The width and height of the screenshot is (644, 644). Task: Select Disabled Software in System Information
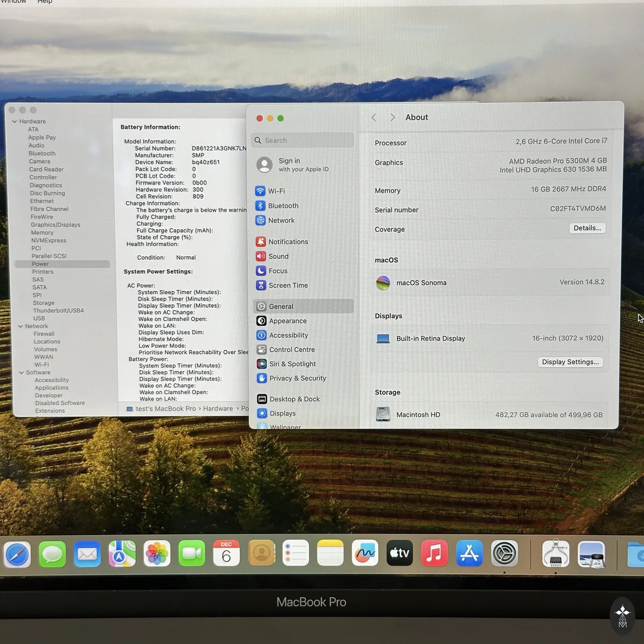coord(60,403)
